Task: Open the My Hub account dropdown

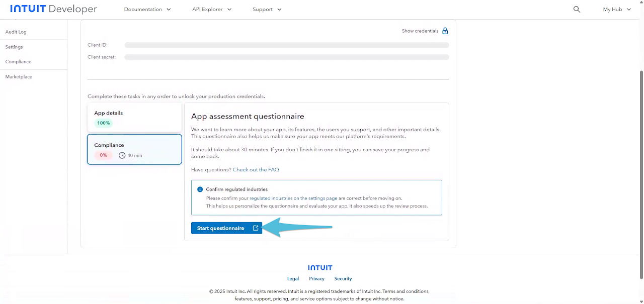Action: (616, 10)
